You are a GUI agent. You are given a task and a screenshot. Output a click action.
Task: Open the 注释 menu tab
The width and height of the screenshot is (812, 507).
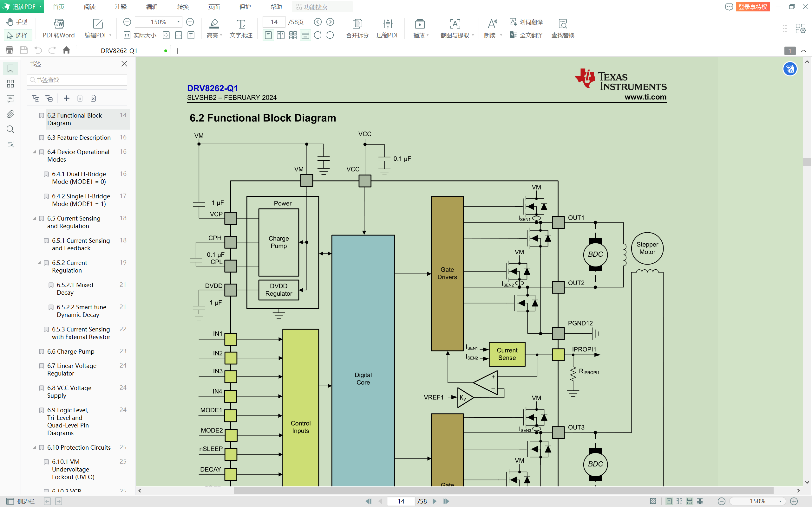click(x=121, y=7)
